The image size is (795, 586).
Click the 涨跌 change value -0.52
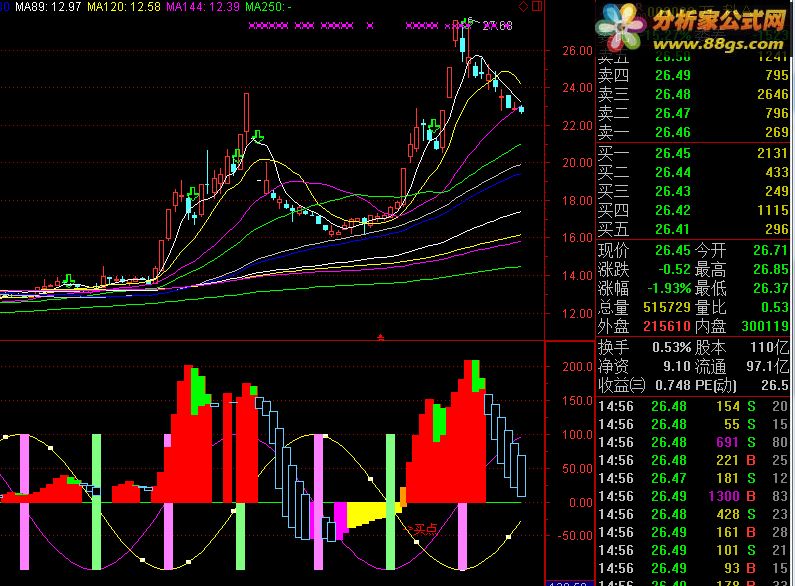pyautogui.click(x=674, y=270)
